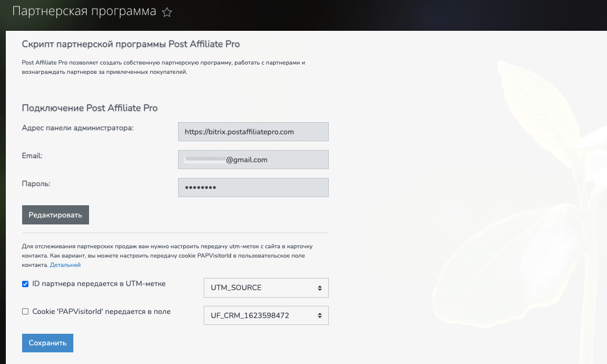Click the 'Адрес панели администратора:' label
This screenshot has height=364, width=607.
click(77, 128)
